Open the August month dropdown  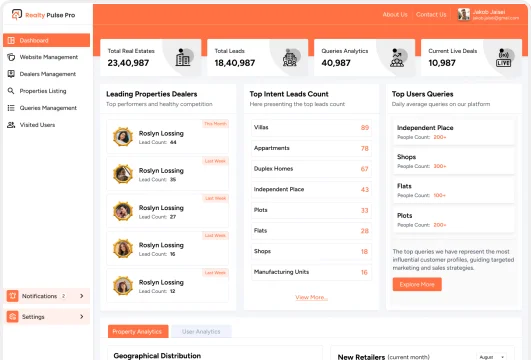point(492,357)
